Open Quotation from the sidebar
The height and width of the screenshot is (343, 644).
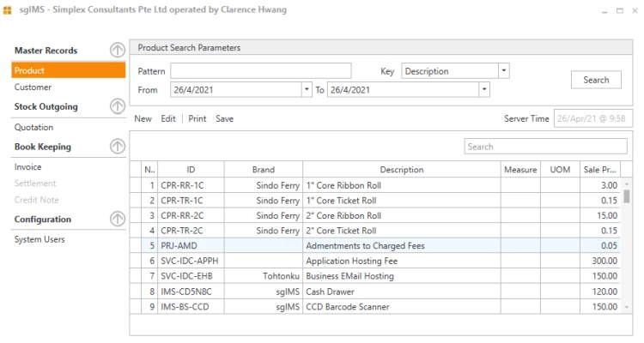(33, 127)
